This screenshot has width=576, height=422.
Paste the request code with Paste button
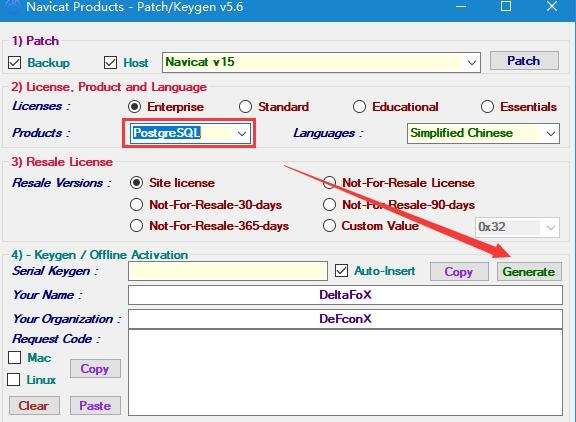coord(95,405)
